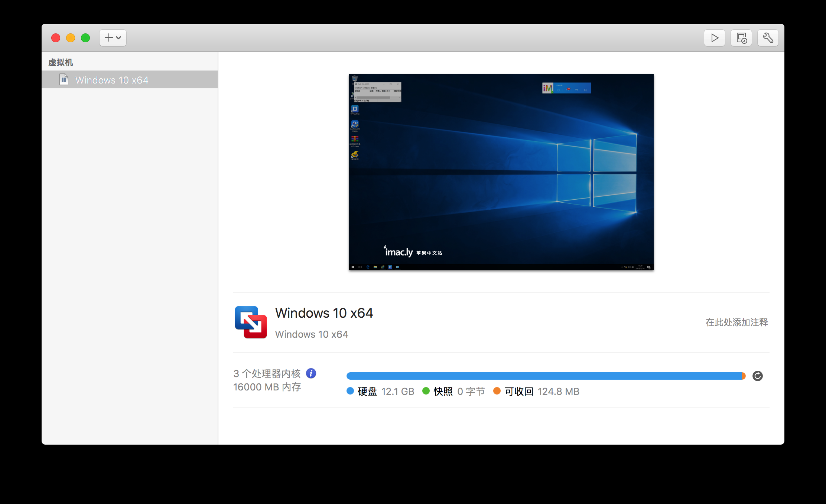This screenshot has height=504, width=826.
Task: Click the 16000 MB 内存 text
Action: [x=267, y=387]
